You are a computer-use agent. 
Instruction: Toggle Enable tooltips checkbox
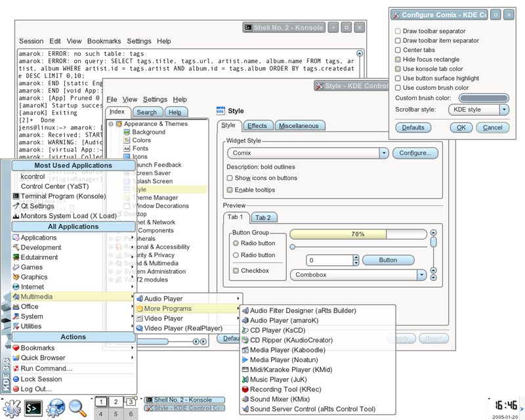coord(230,190)
